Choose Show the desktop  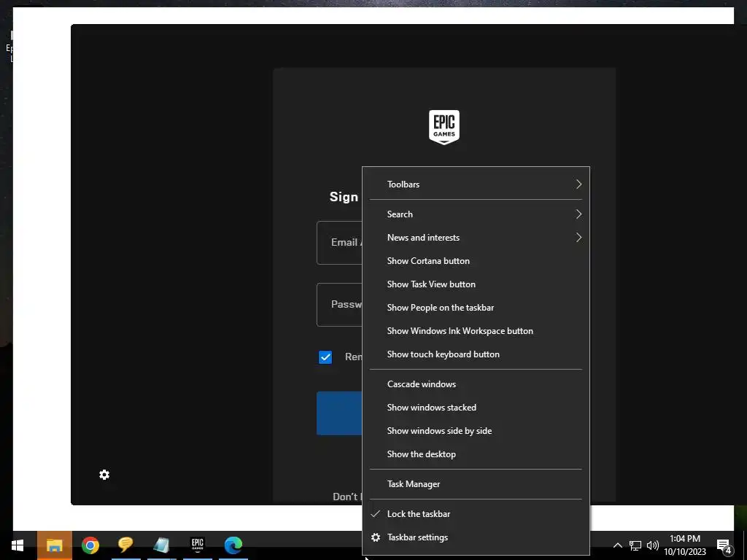tap(476, 454)
